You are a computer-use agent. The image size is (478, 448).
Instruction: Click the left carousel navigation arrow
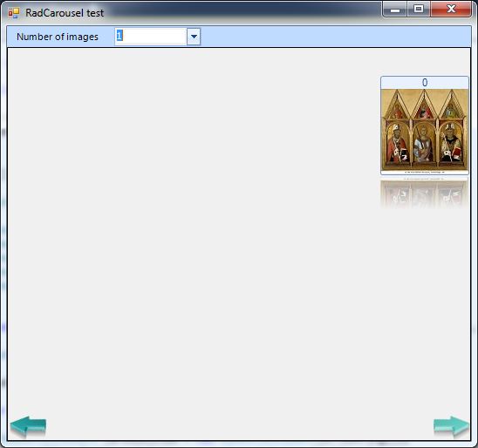(x=28, y=427)
